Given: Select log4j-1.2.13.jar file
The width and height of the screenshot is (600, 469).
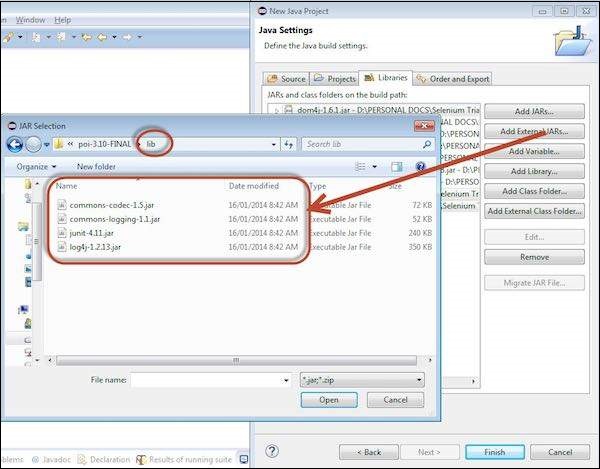Looking at the screenshot, I should pos(95,247).
